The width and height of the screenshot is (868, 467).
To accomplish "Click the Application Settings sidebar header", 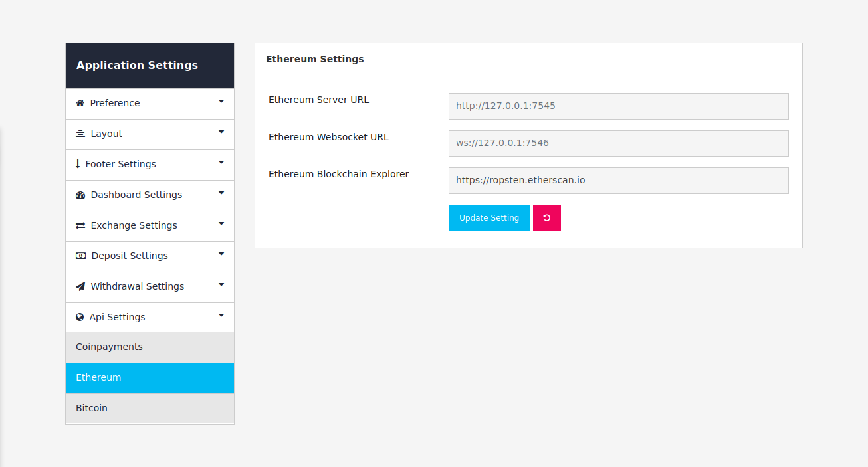I will coord(150,65).
